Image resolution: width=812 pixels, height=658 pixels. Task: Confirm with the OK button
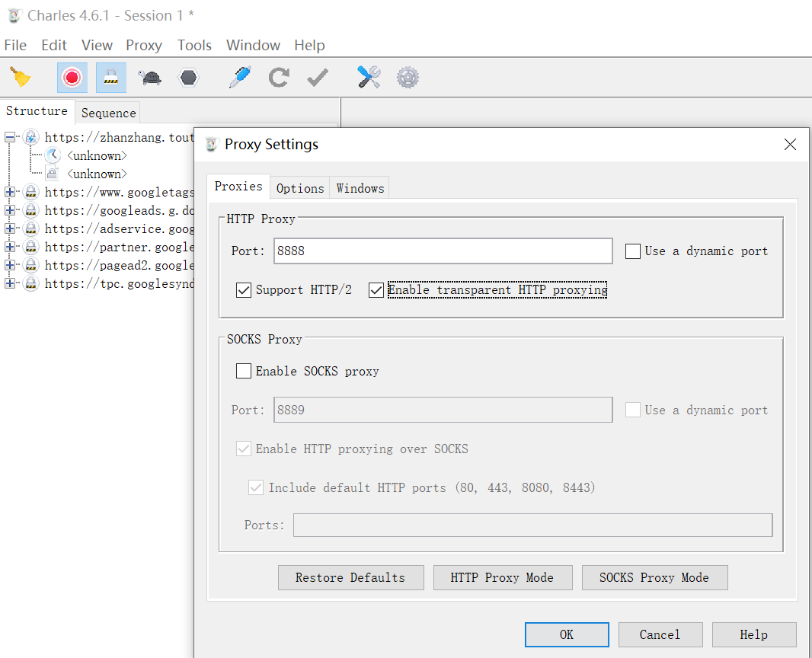tap(567, 634)
